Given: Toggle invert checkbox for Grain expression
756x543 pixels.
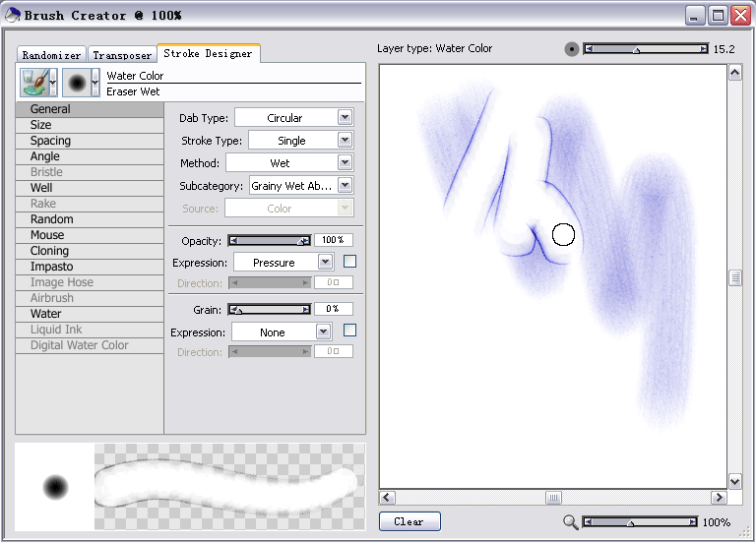Looking at the screenshot, I should pyautogui.click(x=350, y=331).
